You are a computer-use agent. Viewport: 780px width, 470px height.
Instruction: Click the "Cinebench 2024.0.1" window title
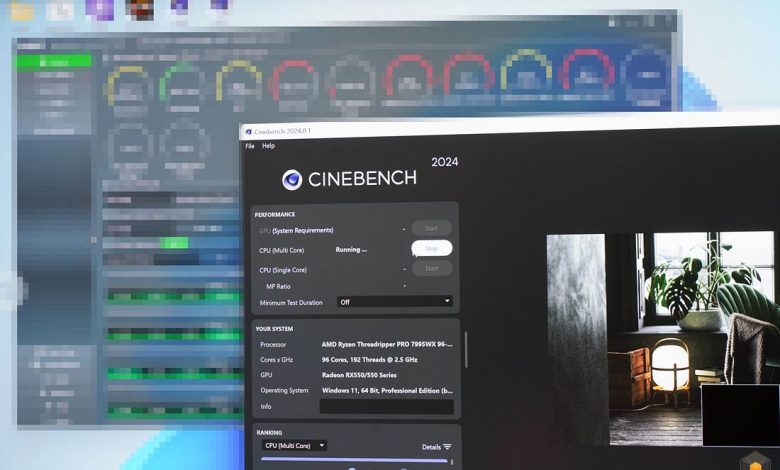(282, 131)
